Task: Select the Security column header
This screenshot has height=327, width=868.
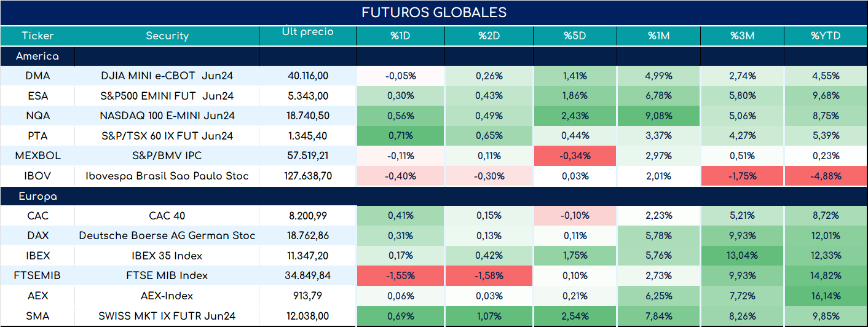Action: (x=167, y=36)
